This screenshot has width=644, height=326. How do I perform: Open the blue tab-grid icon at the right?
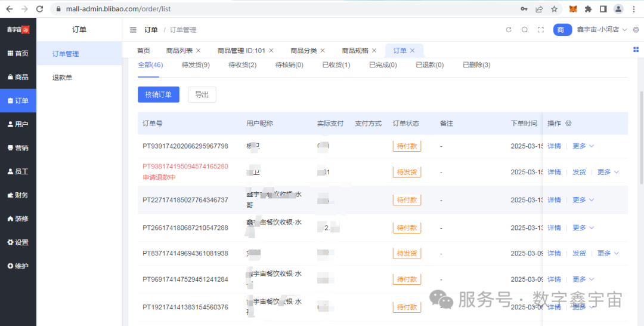(636, 50)
